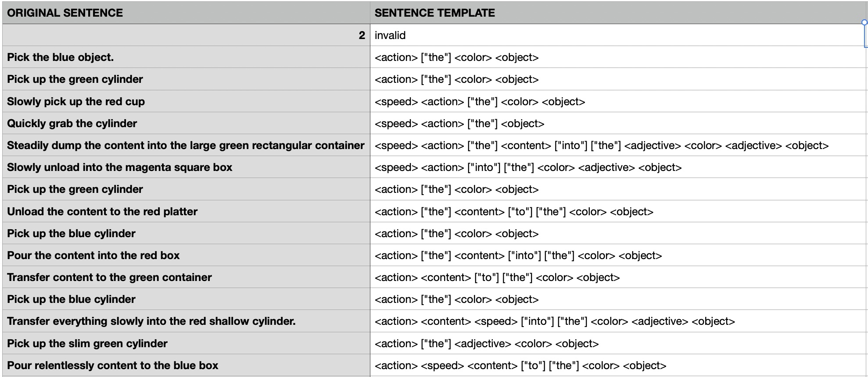Click the Quickly grab the cylinder cell
868x377 pixels.
[x=72, y=124]
